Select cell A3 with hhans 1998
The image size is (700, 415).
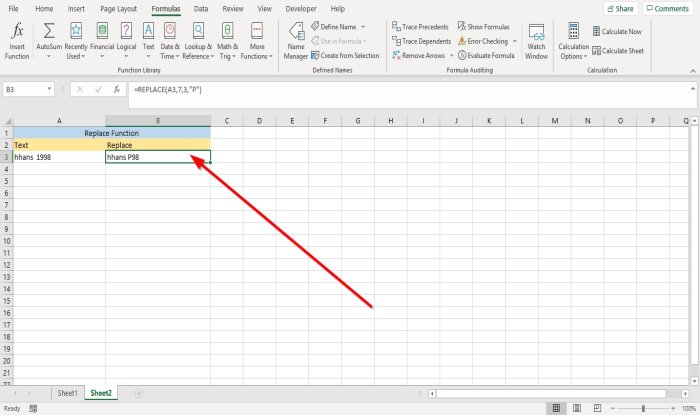[x=59, y=157]
